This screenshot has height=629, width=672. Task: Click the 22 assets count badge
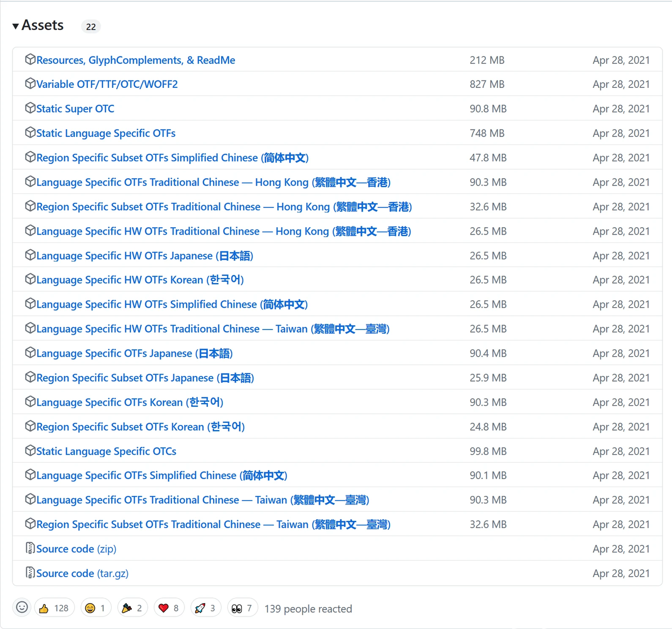91,26
